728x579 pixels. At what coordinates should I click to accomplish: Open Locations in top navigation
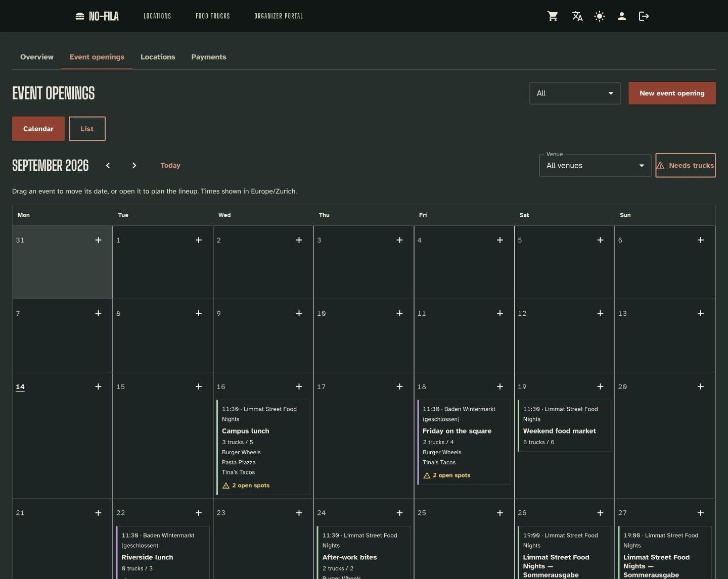157,16
